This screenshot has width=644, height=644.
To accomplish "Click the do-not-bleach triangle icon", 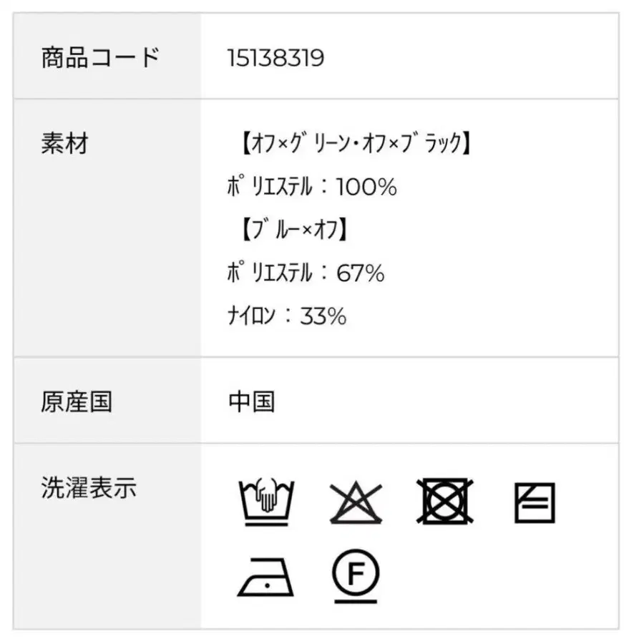I will (x=355, y=502).
